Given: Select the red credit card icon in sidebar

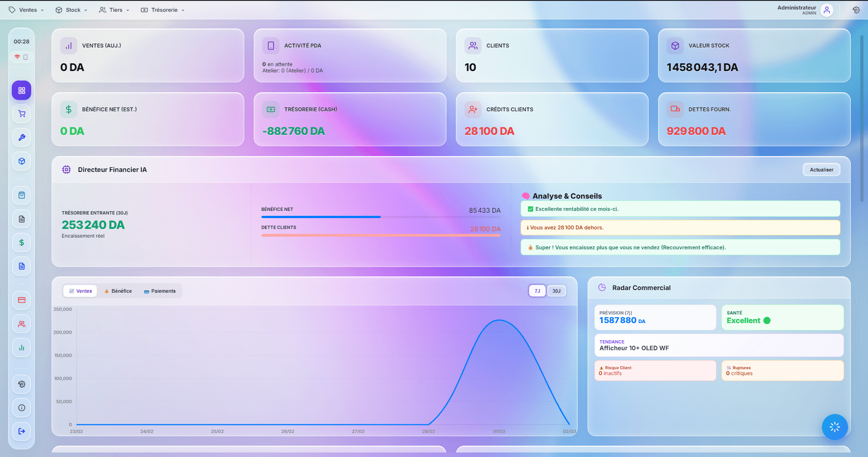Looking at the screenshot, I should point(21,300).
